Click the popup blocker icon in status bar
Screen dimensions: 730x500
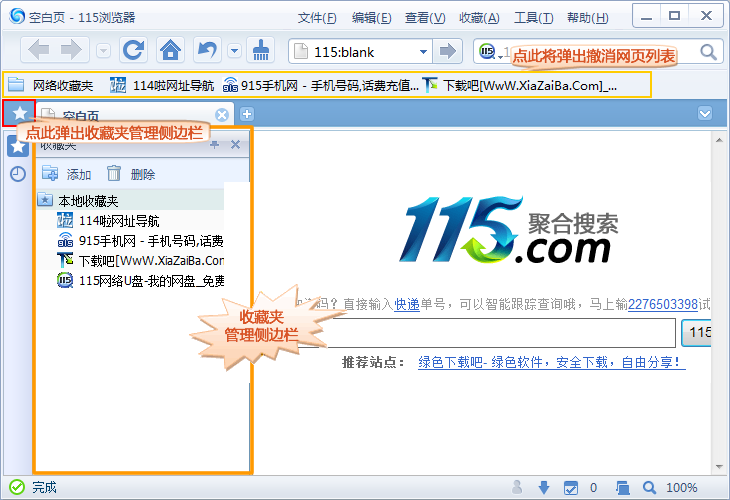click(x=571, y=487)
